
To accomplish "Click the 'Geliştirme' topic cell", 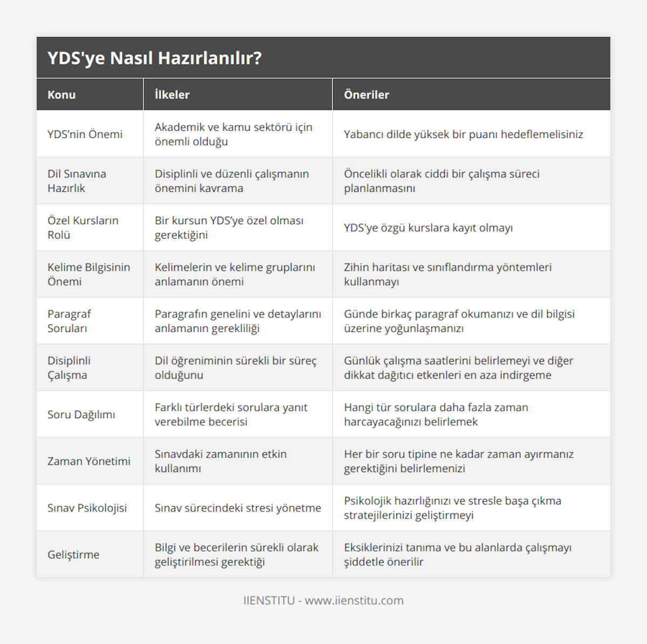I will coord(73,555).
